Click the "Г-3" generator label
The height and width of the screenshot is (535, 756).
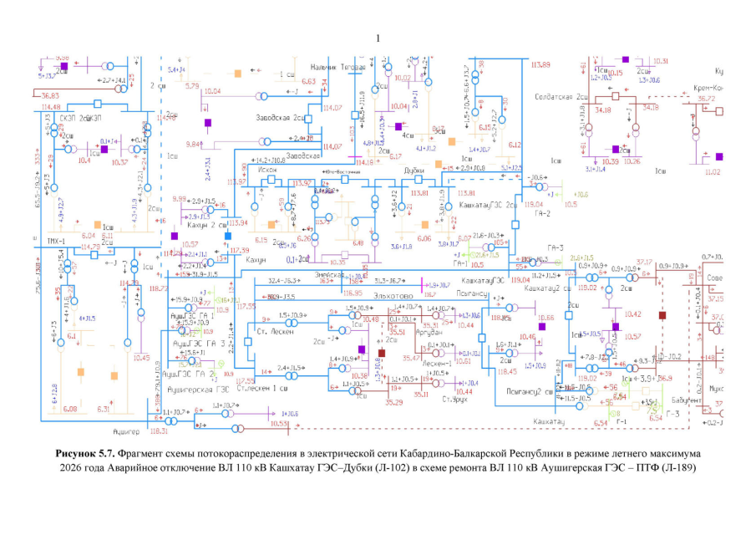click(x=672, y=414)
